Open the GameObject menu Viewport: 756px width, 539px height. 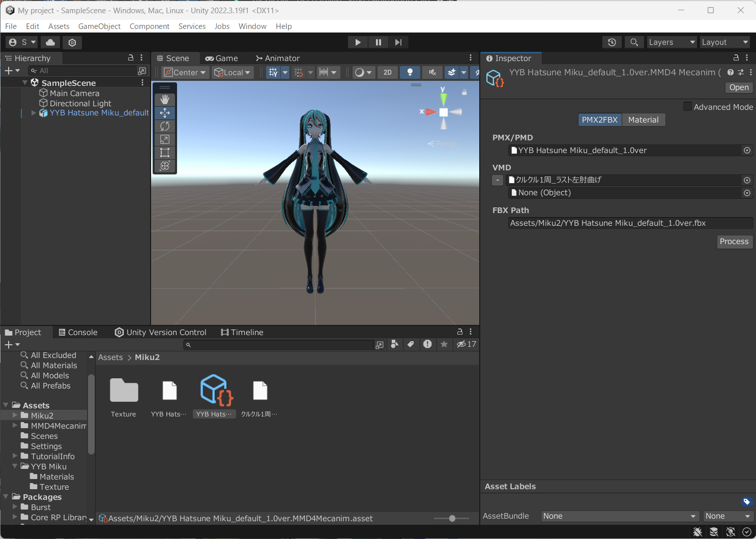(99, 26)
